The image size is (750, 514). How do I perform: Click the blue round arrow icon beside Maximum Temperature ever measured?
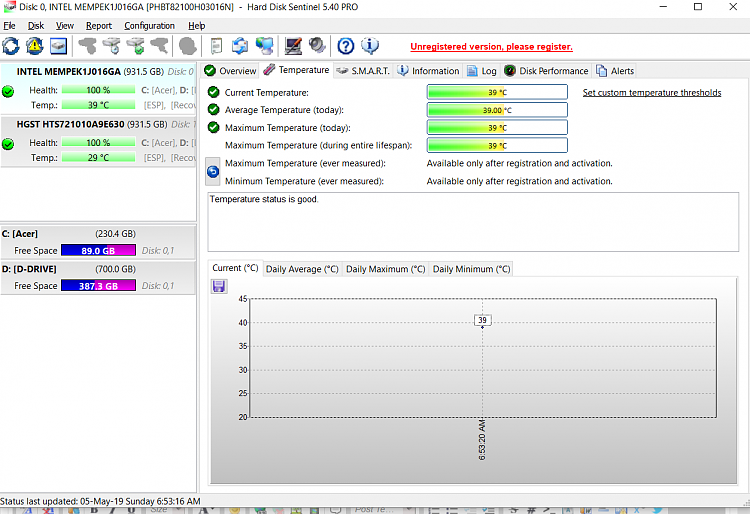point(213,172)
